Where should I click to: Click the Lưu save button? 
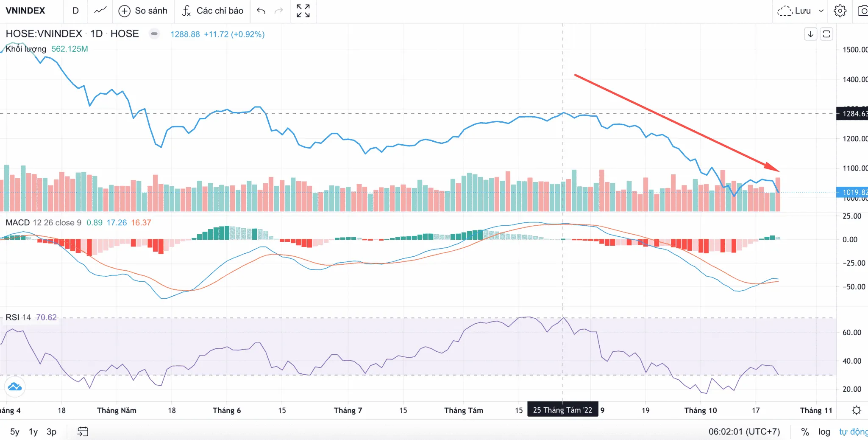pos(794,11)
